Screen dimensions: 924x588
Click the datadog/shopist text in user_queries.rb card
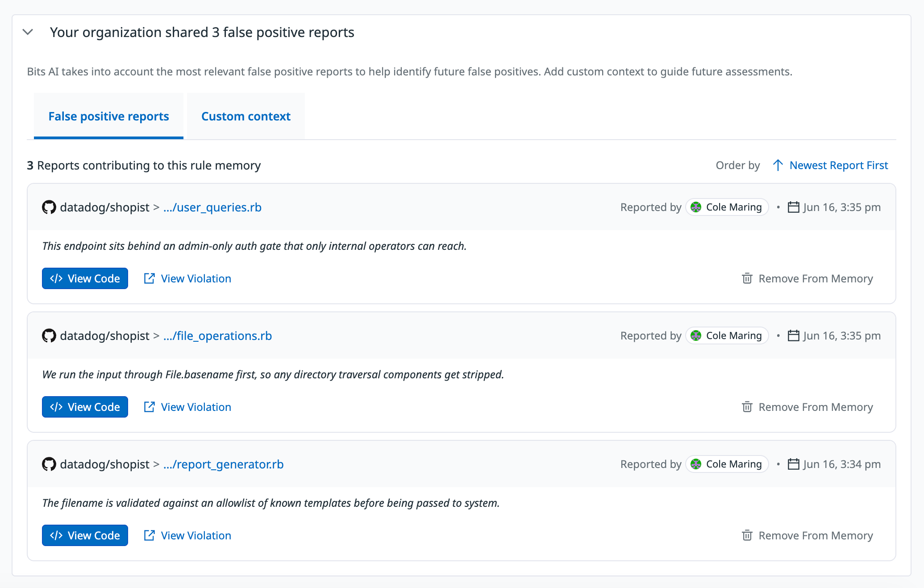[x=104, y=207]
